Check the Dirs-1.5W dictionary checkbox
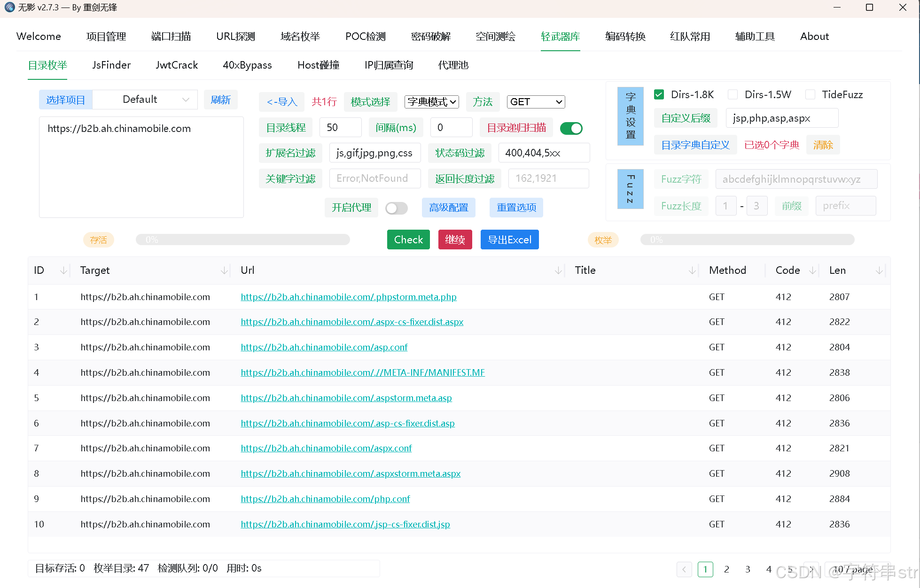Screen dimensions: 920x588 click(x=733, y=95)
